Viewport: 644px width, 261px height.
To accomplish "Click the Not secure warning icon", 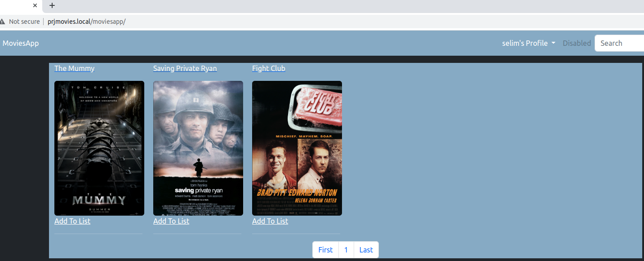I will point(3,22).
